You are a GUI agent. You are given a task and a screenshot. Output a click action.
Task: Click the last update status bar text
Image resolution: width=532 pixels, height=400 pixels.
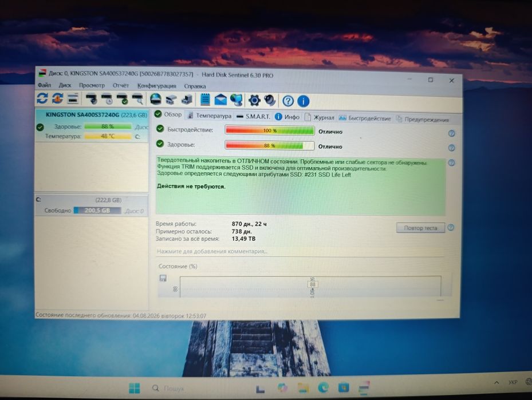point(121,315)
